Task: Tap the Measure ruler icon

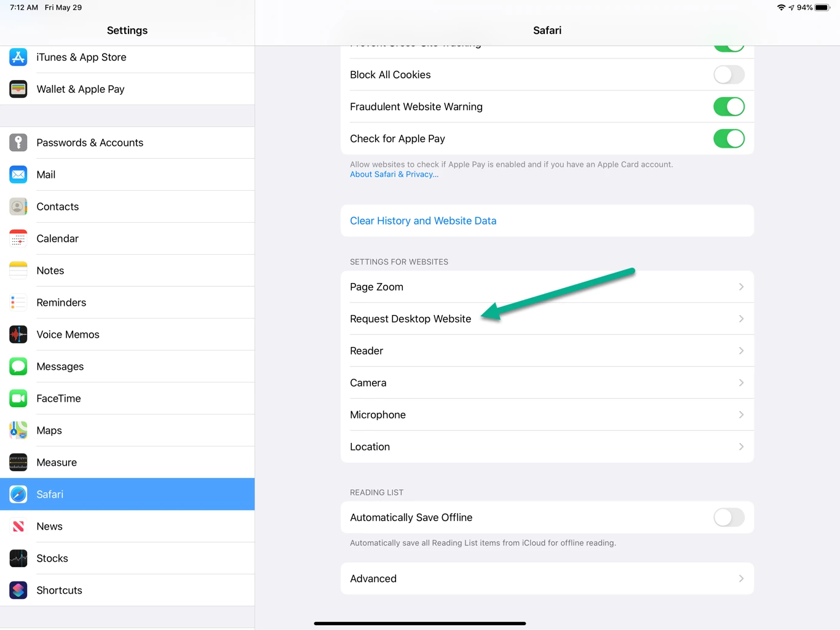Action: 18,463
